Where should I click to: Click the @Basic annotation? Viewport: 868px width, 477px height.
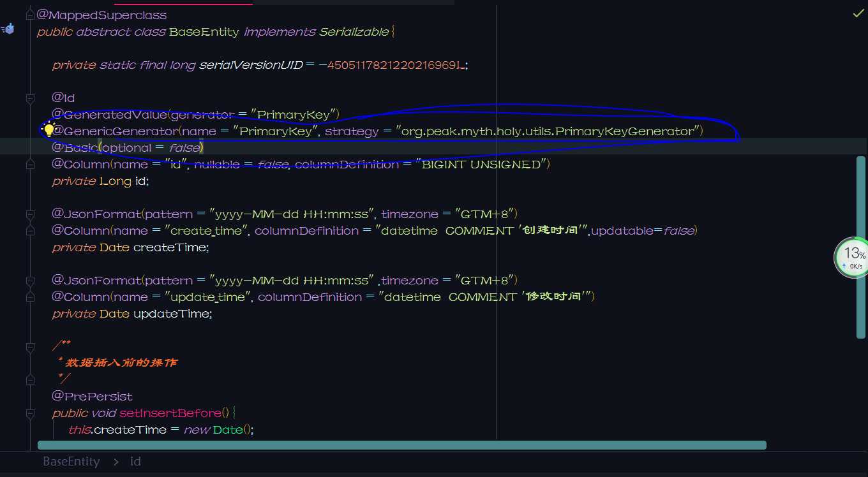(x=74, y=147)
